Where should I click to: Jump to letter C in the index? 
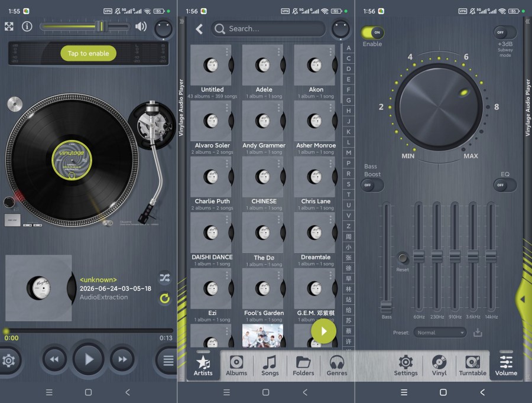coord(348,58)
